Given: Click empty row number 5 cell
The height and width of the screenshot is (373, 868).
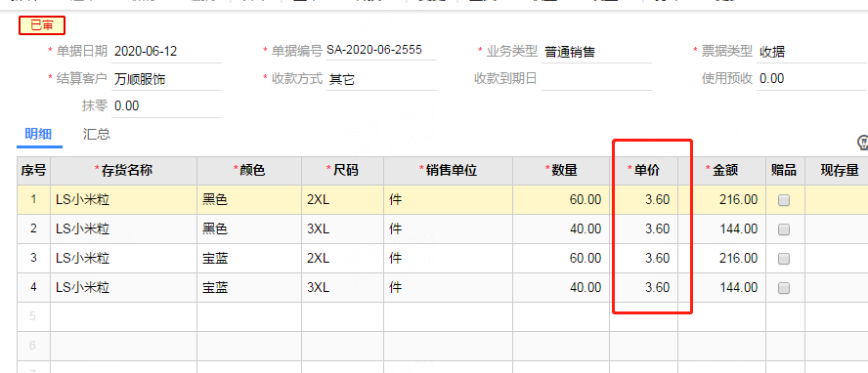Looking at the screenshot, I should coord(34,316).
